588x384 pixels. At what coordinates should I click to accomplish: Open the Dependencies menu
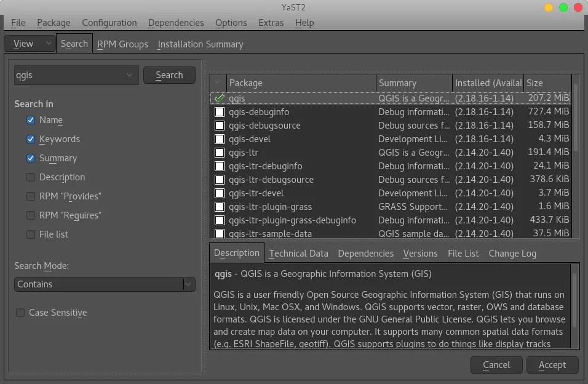click(176, 23)
